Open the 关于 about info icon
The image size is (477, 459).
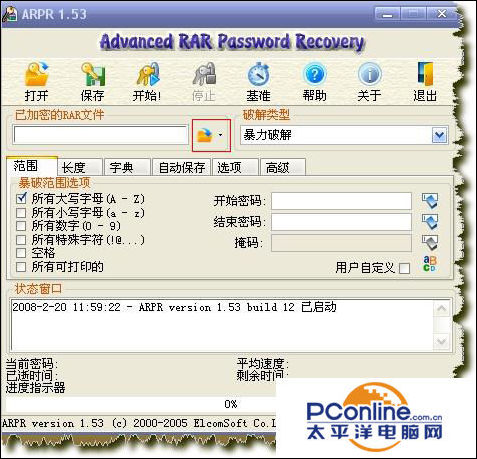click(369, 74)
